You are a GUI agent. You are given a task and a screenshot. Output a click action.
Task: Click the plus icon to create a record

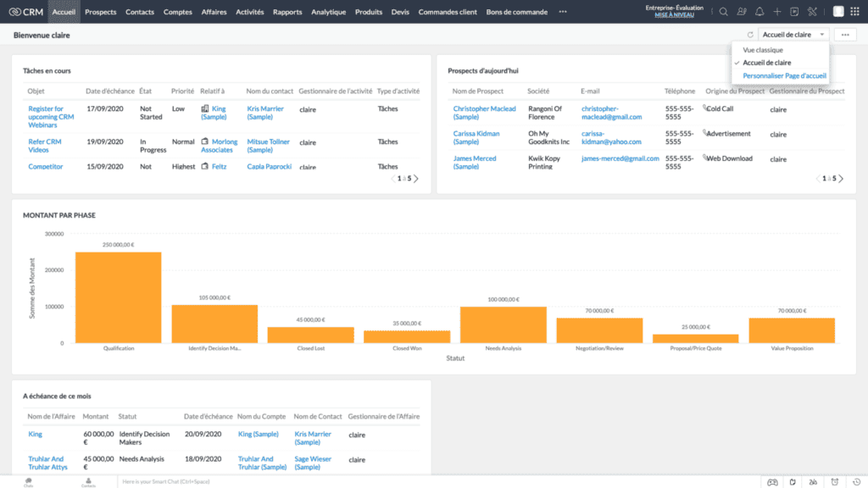click(776, 11)
